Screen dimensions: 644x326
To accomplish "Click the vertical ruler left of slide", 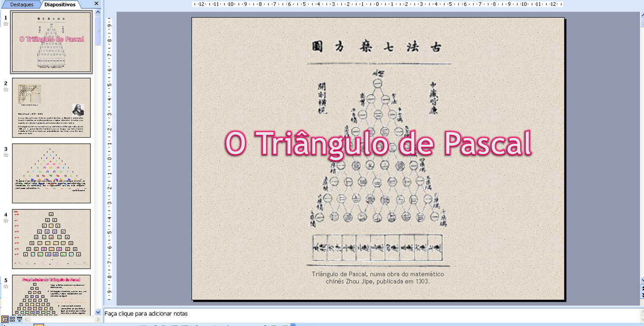I will click(x=109, y=159).
